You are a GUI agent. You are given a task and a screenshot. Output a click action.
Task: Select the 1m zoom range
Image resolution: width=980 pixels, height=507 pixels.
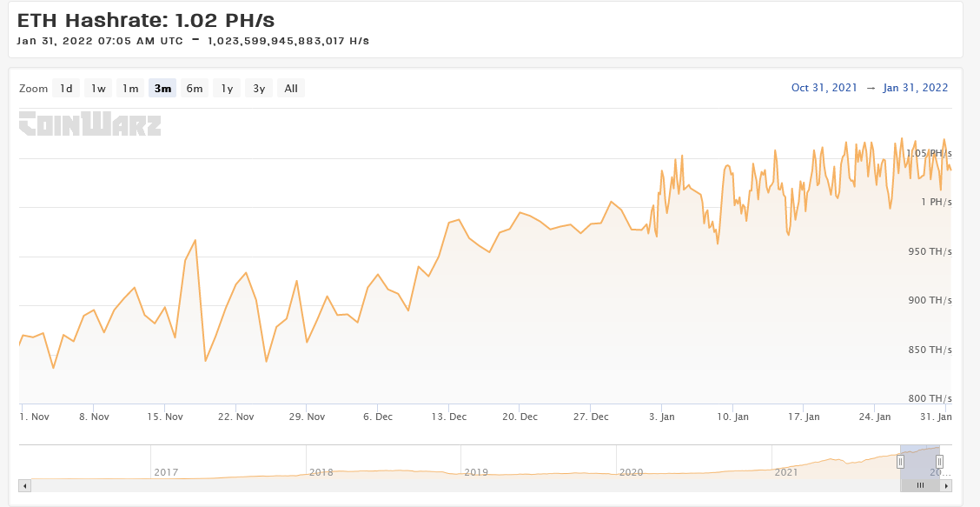[x=129, y=88]
